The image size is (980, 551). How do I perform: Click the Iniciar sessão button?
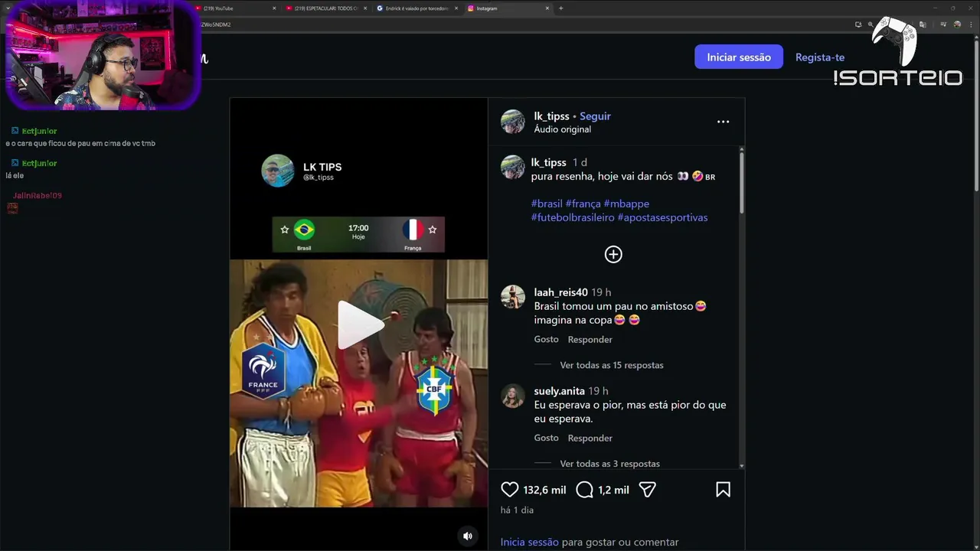[739, 57]
